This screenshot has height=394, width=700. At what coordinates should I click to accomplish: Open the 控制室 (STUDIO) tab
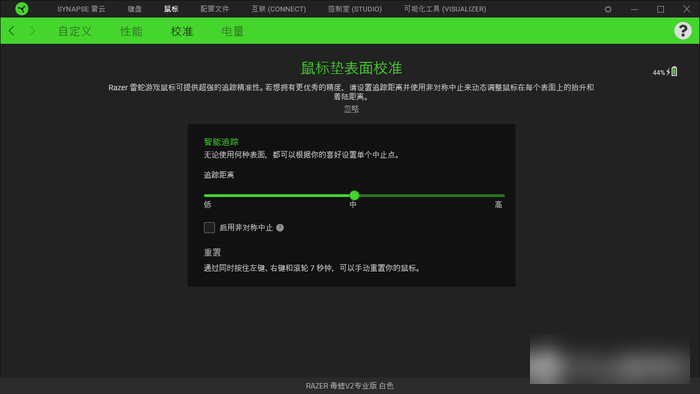coord(355,9)
